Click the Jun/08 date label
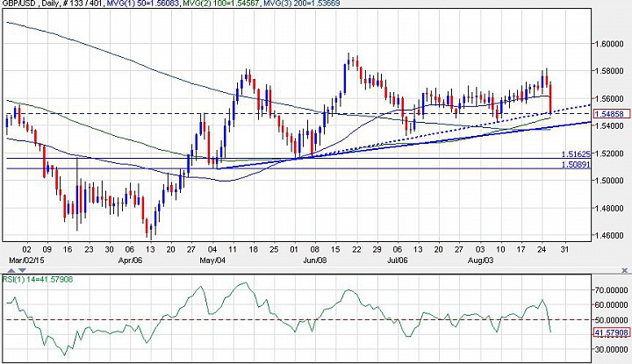 (315, 261)
